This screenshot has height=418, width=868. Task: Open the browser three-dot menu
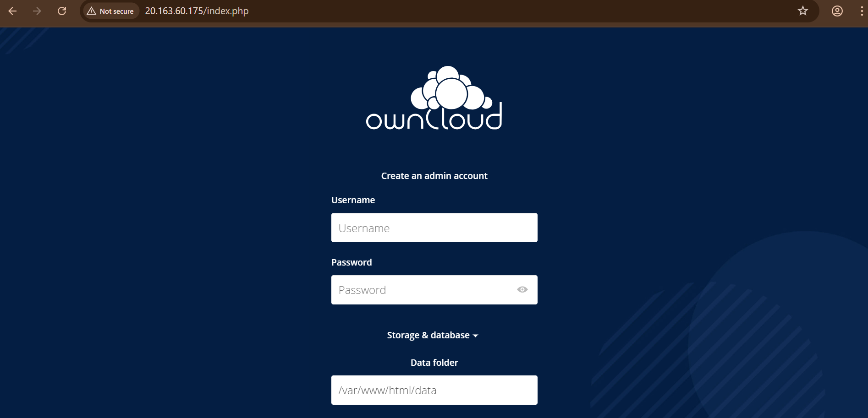click(862, 11)
